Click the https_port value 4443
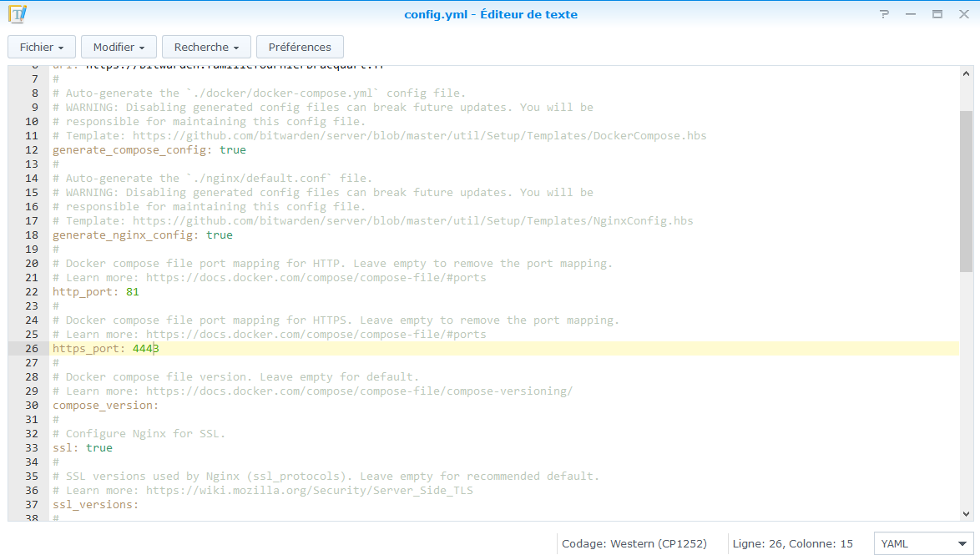 point(145,349)
